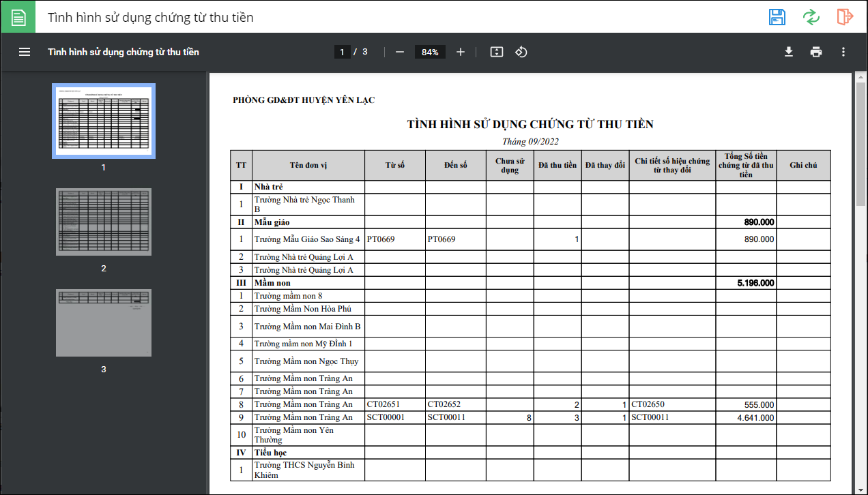
Task: Click the 'Đã thu tiền' column header
Action: click(x=558, y=165)
